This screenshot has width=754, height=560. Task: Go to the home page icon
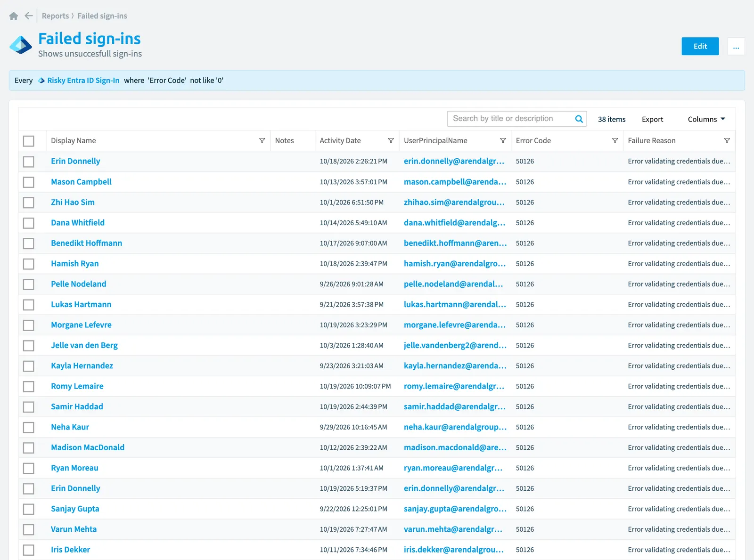point(14,16)
